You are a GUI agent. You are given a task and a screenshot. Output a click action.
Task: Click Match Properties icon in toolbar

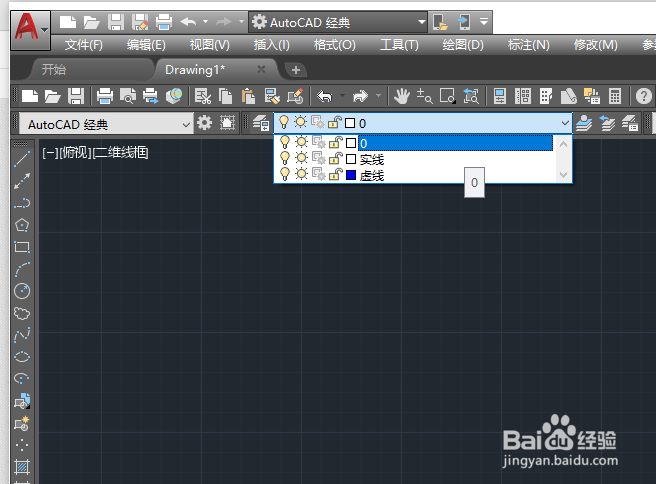[272, 96]
